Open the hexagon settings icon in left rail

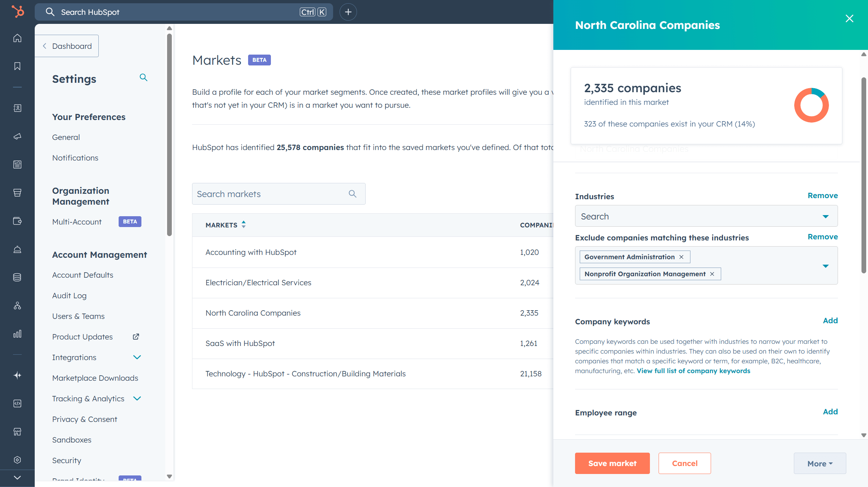click(17, 460)
